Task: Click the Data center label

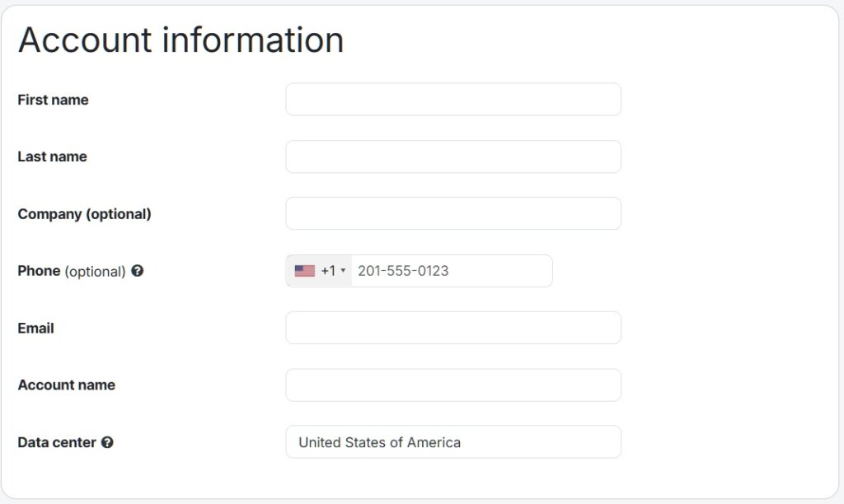Action: [57, 442]
